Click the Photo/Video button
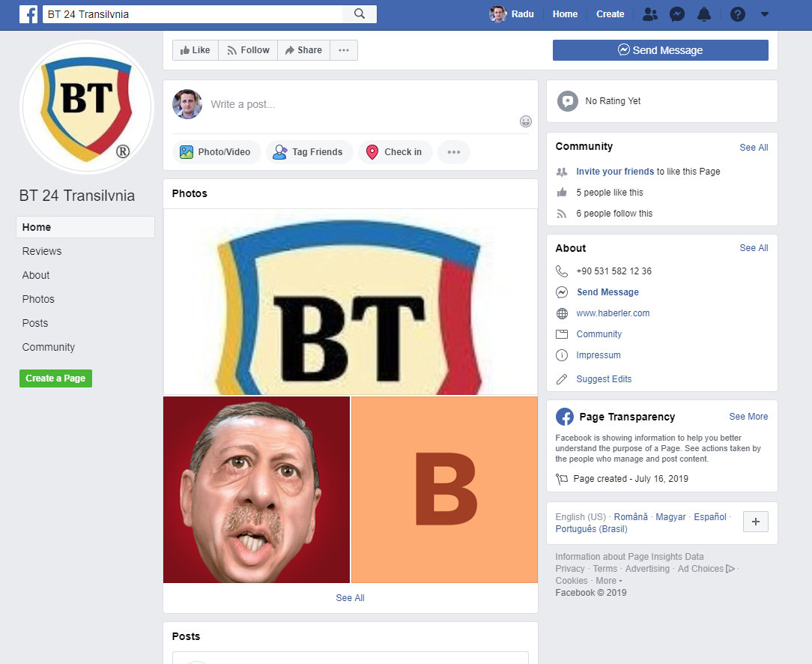This screenshot has width=812, height=664. click(x=216, y=152)
